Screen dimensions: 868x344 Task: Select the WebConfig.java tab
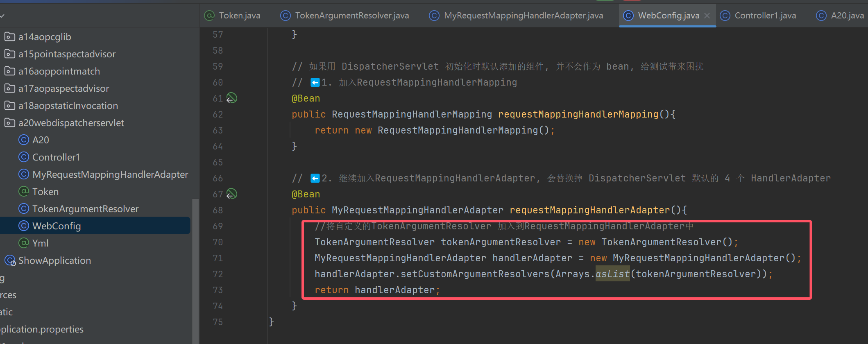(668, 16)
